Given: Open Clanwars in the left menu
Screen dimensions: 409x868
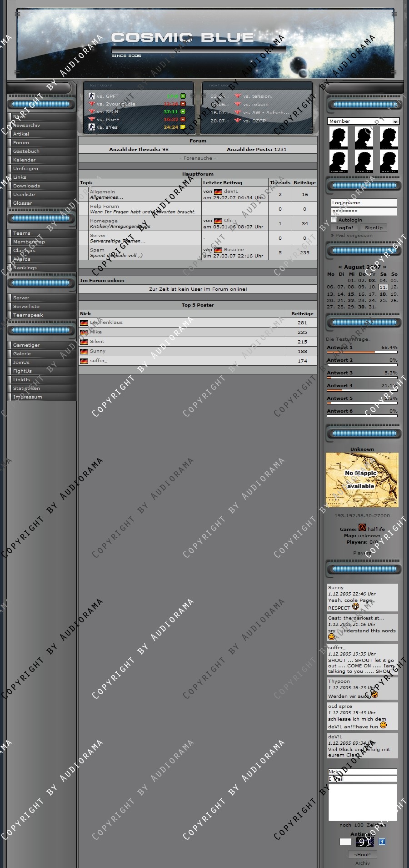Looking at the screenshot, I should [x=24, y=250].
